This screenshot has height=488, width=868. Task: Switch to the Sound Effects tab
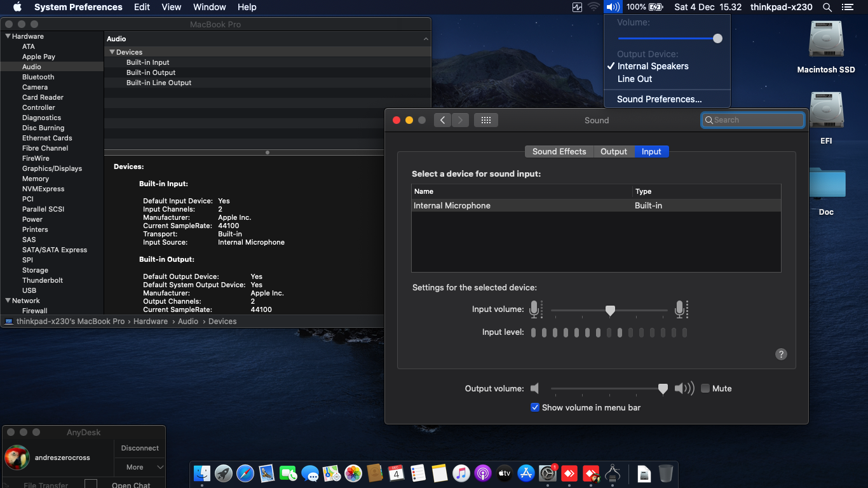click(x=559, y=151)
